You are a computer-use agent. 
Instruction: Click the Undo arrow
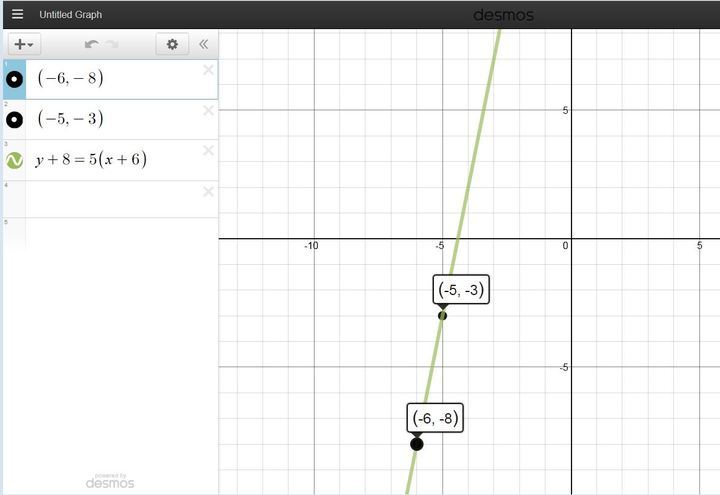(x=91, y=44)
